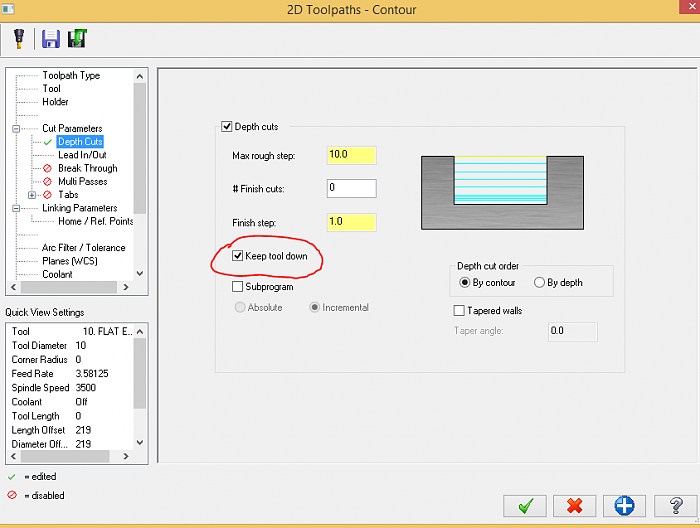Expand the Tabs tree node
This screenshot has width=700, height=528.
[x=32, y=195]
